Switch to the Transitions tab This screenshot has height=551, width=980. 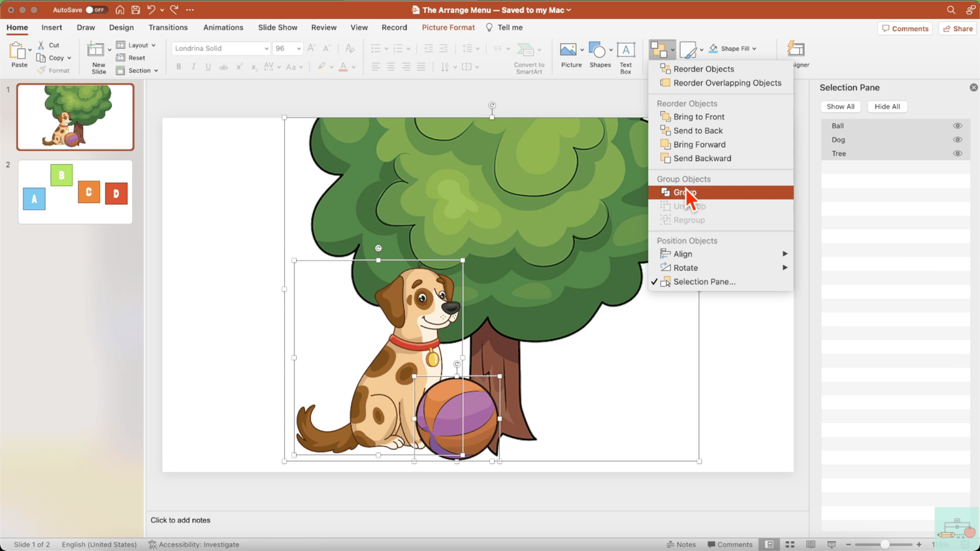pos(168,27)
